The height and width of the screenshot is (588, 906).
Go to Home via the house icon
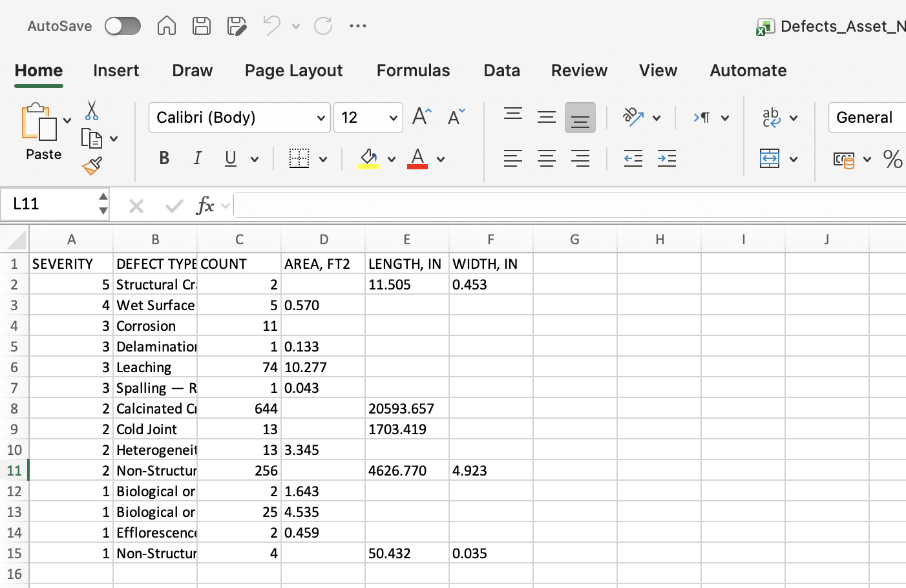pyautogui.click(x=167, y=26)
